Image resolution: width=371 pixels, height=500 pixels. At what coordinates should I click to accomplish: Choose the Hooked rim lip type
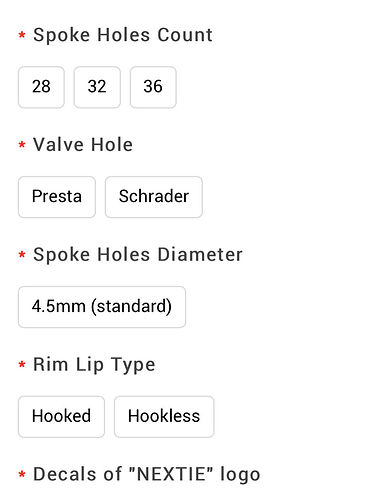point(61,417)
